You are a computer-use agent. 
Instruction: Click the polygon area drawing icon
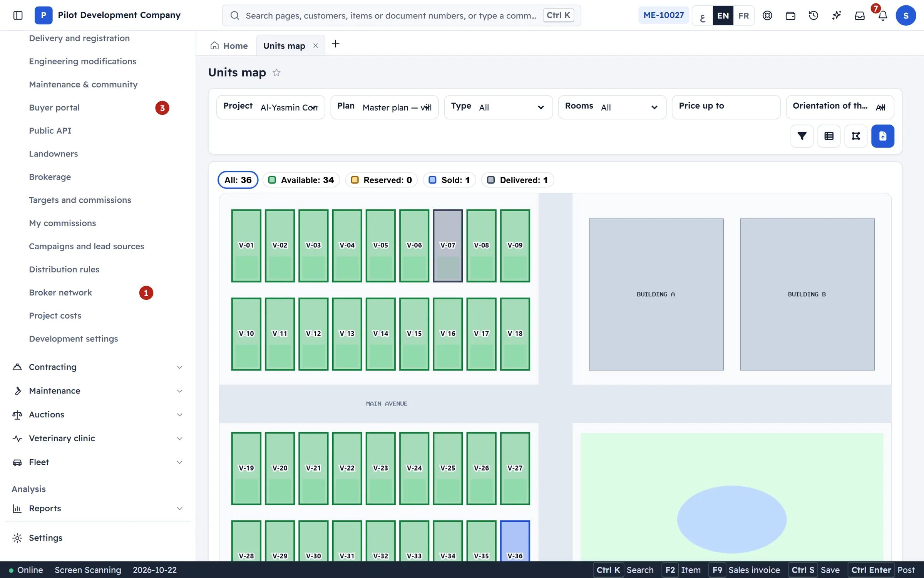(x=856, y=136)
